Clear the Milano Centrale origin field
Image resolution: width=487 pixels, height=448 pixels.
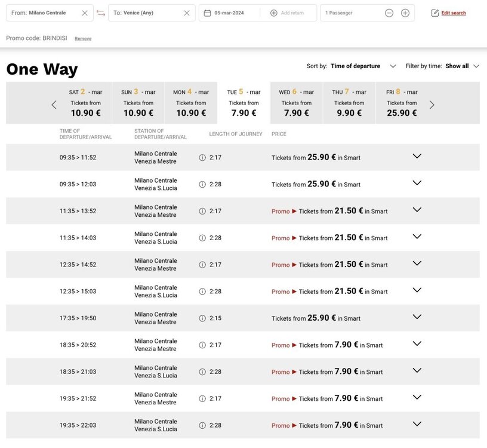85,13
